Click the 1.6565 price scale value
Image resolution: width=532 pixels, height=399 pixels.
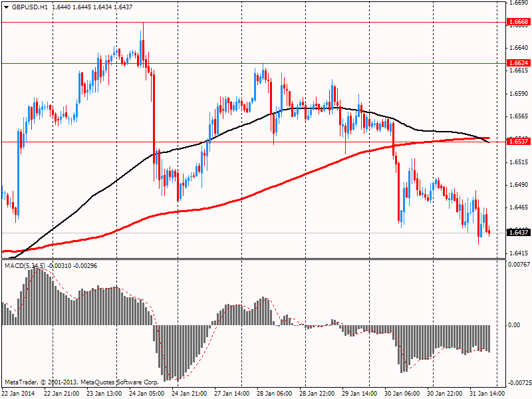tap(519, 116)
